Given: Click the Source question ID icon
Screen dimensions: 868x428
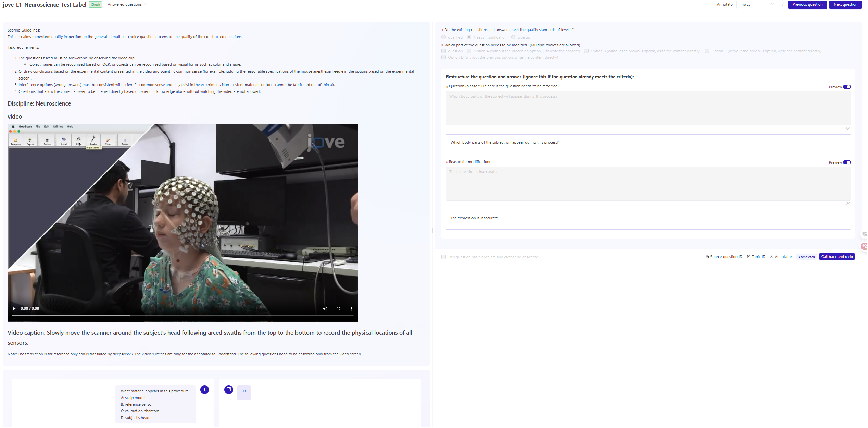Looking at the screenshot, I should click(x=707, y=257).
